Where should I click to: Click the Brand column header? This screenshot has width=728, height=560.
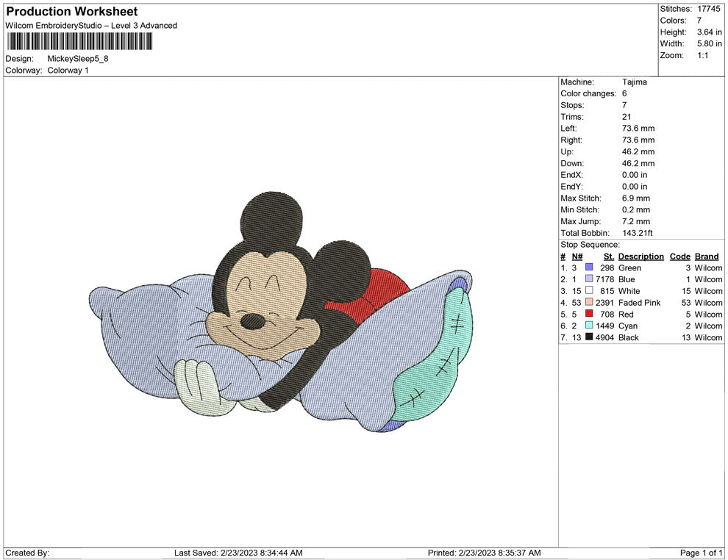click(x=706, y=256)
